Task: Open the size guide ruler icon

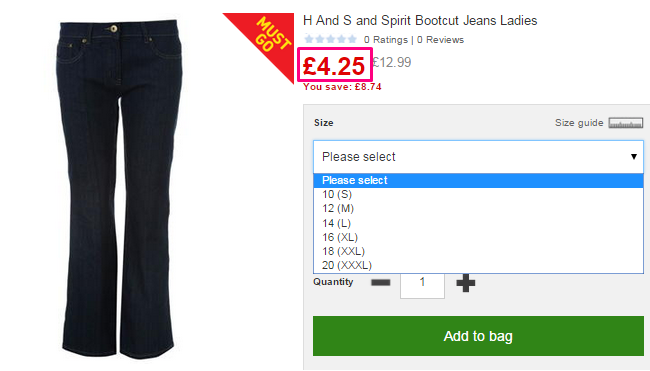Action: point(626,123)
